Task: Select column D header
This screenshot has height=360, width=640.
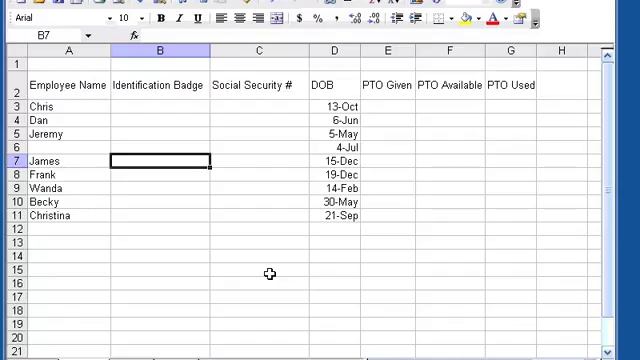Action: point(335,51)
